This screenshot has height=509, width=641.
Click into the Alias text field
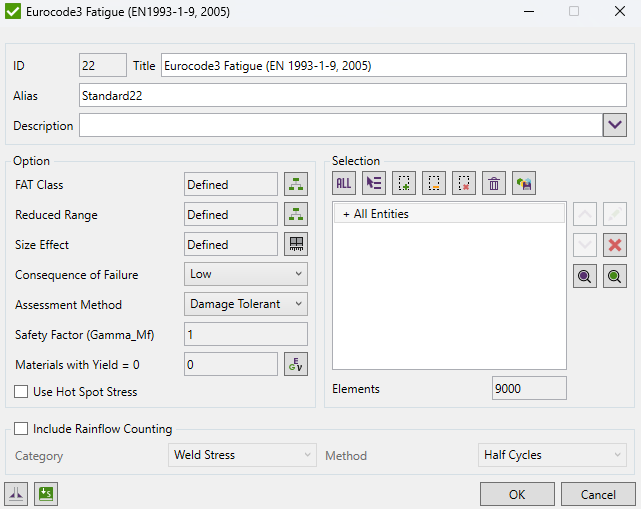(352, 96)
